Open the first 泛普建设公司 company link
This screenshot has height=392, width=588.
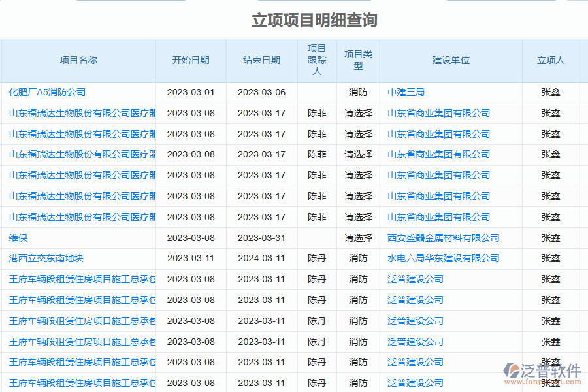tap(415, 279)
